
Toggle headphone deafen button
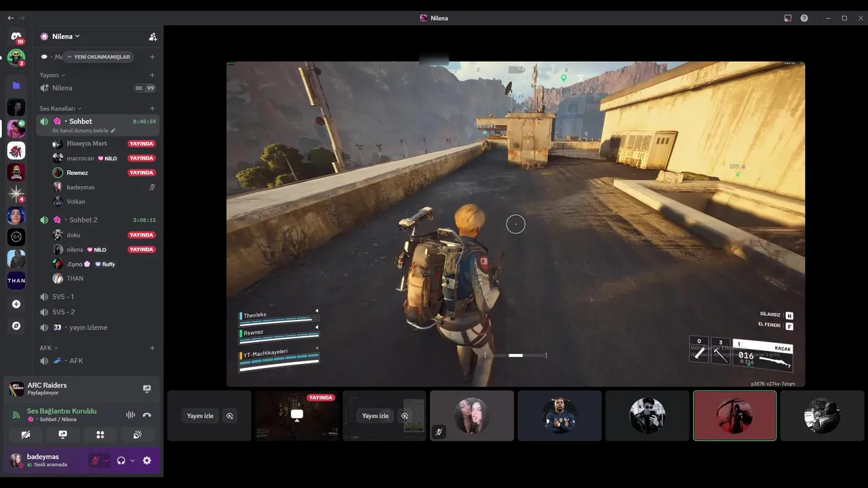[121, 461]
